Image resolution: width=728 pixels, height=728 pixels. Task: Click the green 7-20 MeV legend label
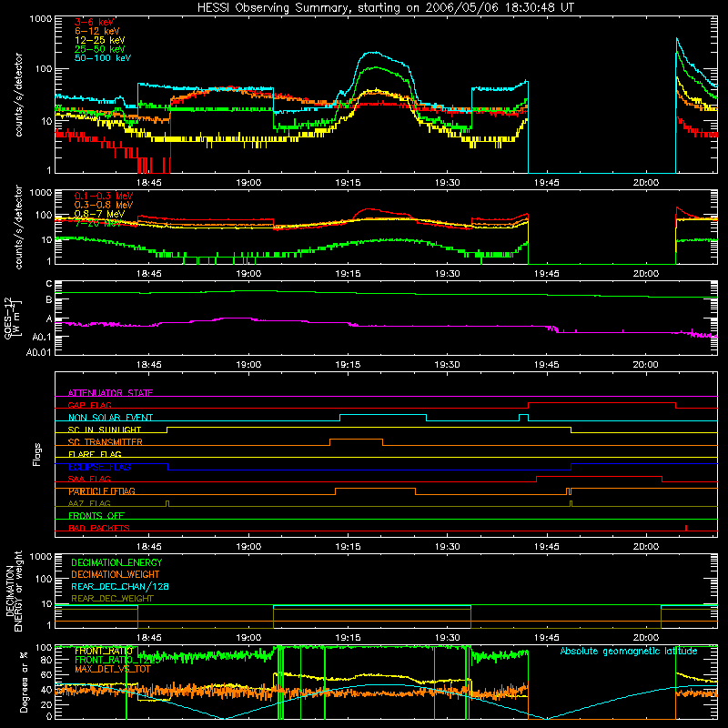98,223
